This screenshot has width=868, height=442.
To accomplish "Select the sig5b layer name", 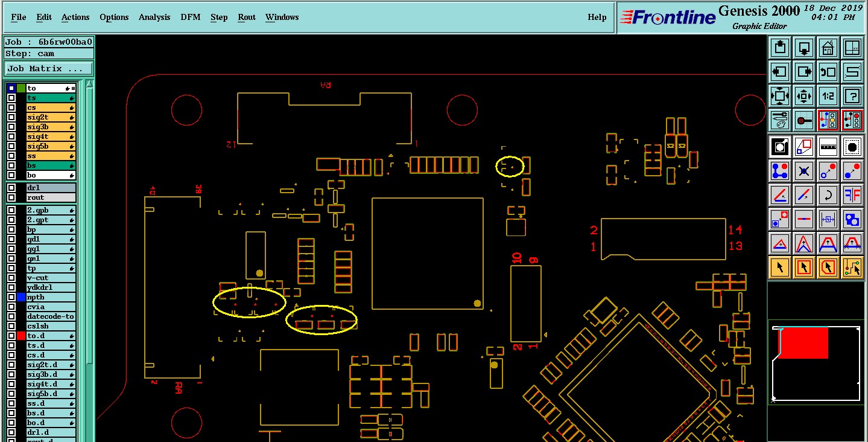I will pyautogui.click(x=51, y=146).
